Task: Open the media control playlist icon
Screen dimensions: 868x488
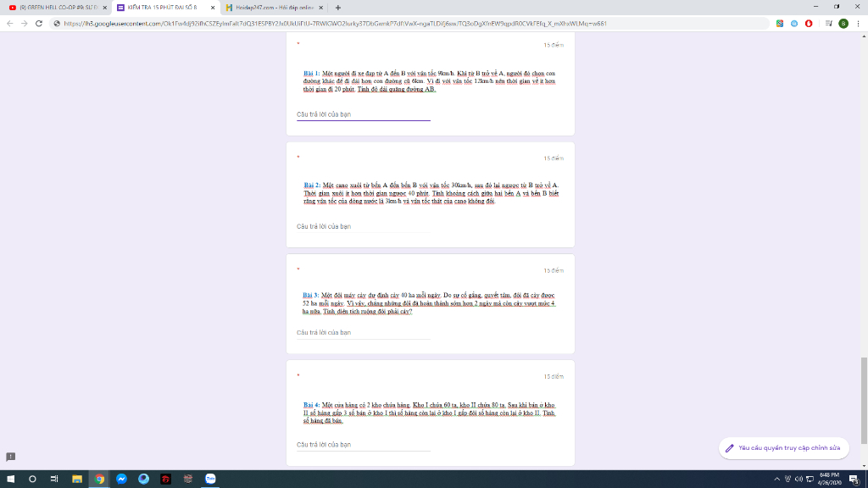Action: tap(828, 23)
